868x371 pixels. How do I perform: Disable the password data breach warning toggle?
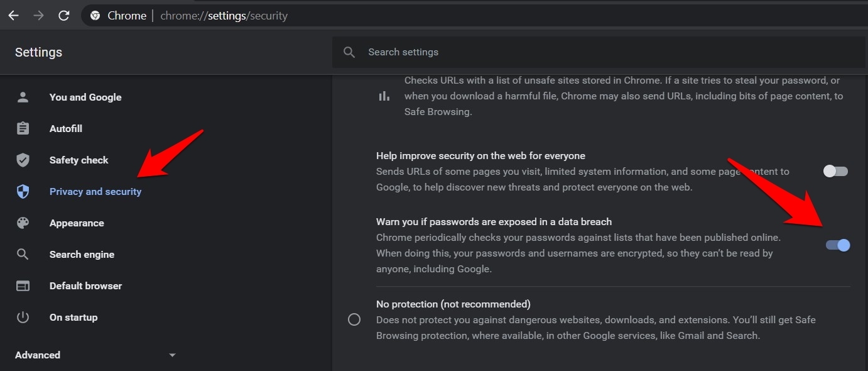click(838, 245)
